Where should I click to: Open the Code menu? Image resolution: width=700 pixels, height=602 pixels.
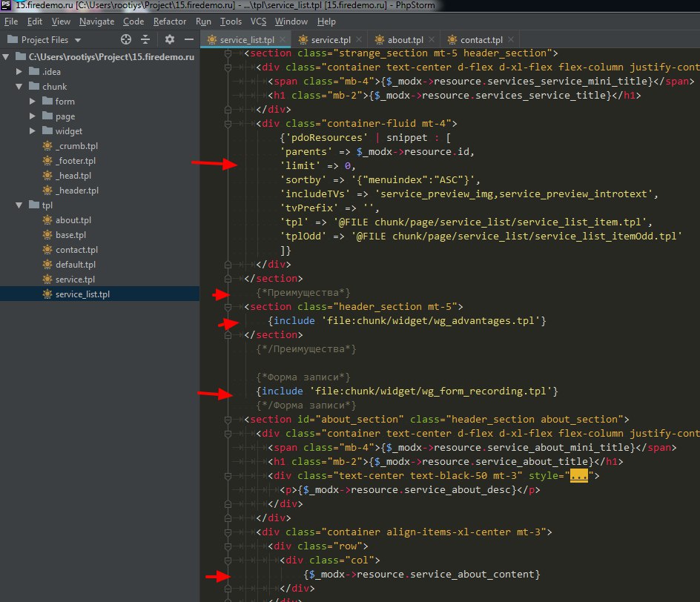133,21
